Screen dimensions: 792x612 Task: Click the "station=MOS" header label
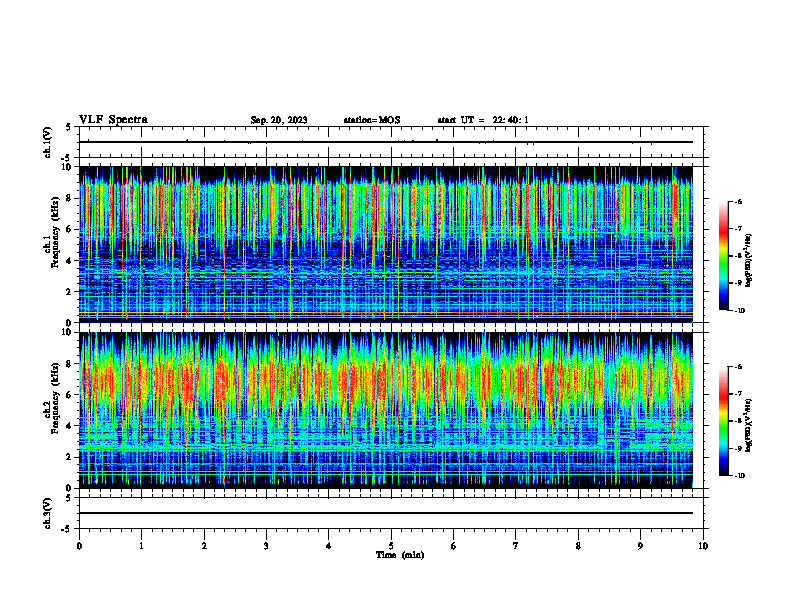click(x=372, y=120)
